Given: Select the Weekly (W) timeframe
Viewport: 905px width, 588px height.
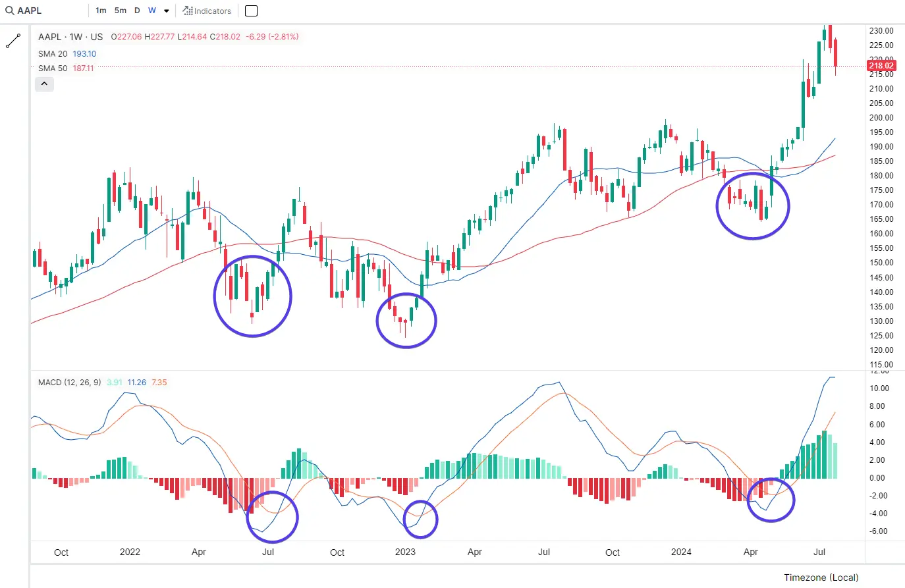Looking at the screenshot, I should 152,11.
